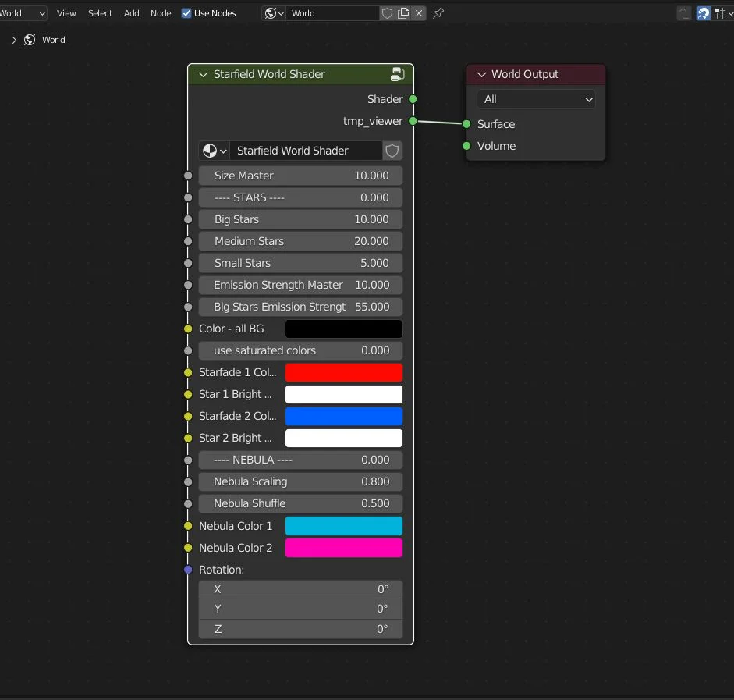The image size is (734, 700).
Task: Click the Nebula Color 2 pink swatch
Action: pos(343,548)
